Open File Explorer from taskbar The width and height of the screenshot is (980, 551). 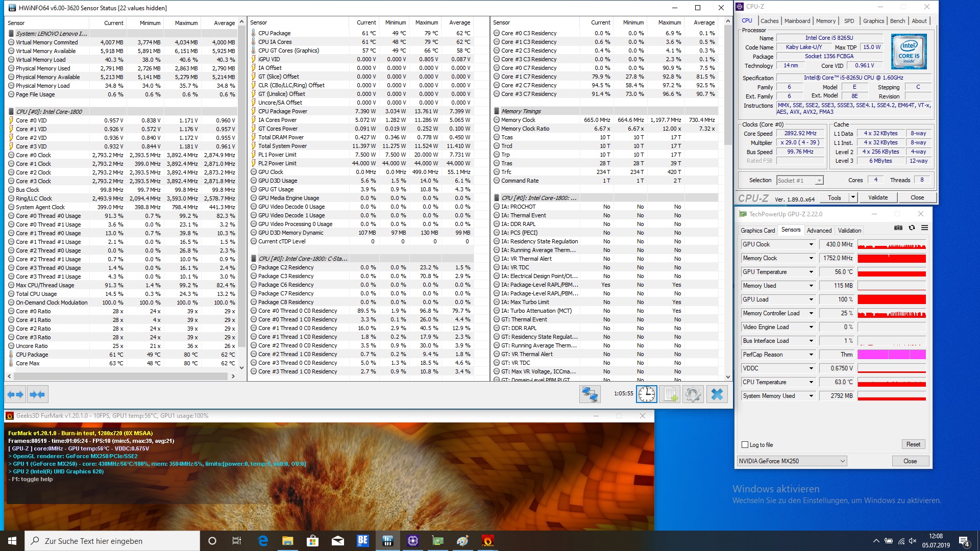[x=288, y=541]
